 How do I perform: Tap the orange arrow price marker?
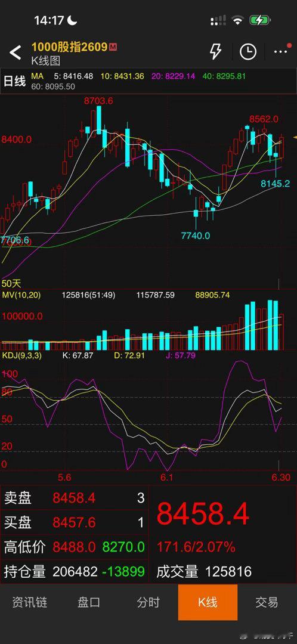(x=295, y=137)
